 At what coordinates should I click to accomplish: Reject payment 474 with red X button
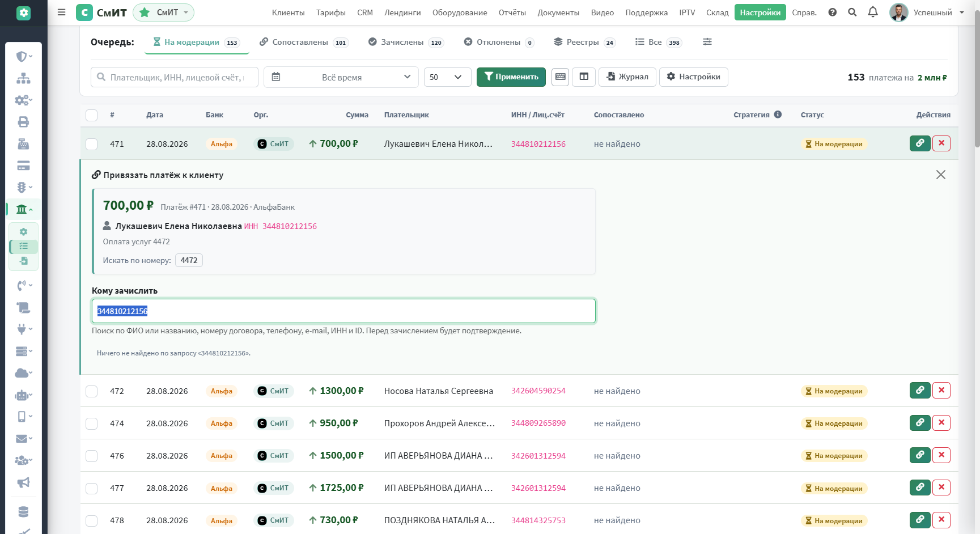pyautogui.click(x=941, y=423)
